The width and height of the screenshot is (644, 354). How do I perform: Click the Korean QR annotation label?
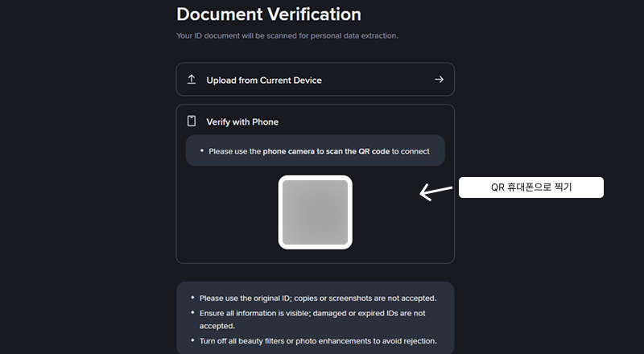(530, 187)
